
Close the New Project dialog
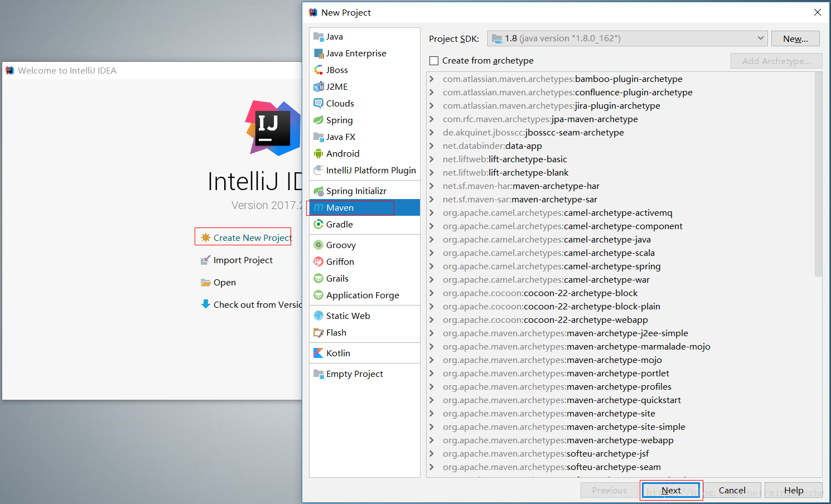click(818, 12)
